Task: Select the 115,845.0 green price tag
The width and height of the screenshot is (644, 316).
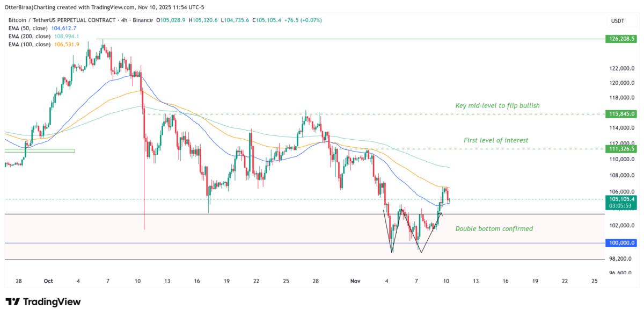Action: (621, 114)
